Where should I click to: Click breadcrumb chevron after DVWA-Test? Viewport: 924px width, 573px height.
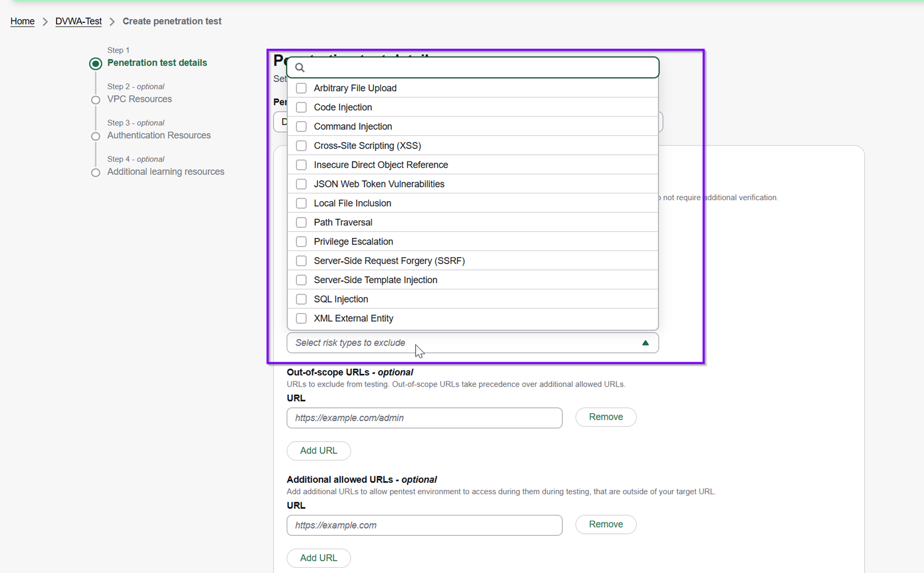(112, 21)
